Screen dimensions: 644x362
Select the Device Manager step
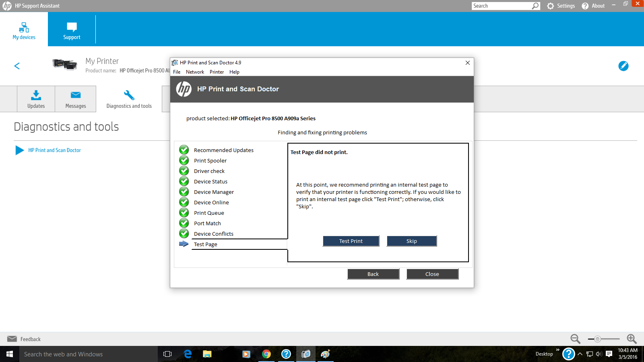[214, 192]
